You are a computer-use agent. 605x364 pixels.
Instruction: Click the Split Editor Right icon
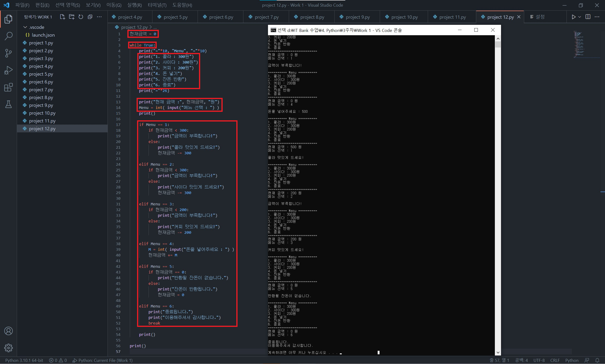pos(588,17)
